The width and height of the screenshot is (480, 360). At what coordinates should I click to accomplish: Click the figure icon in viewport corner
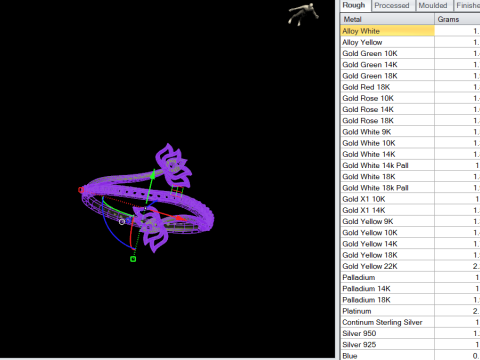pyautogui.click(x=303, y=14)
